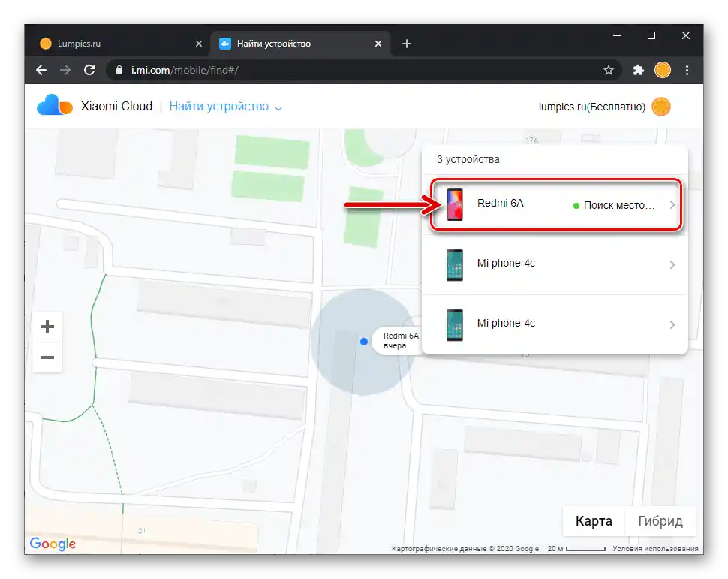
Task: Open Условия использования link
Action: click(x=655, y=549)
